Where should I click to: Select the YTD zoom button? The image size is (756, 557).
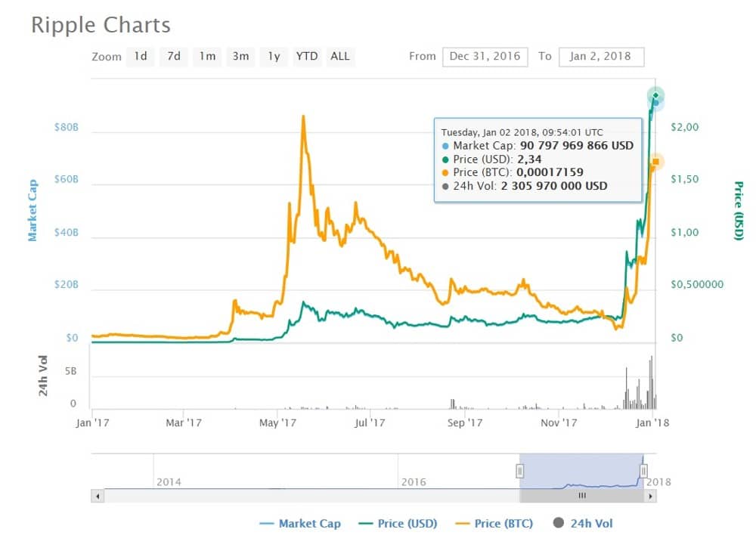(307, 57)
